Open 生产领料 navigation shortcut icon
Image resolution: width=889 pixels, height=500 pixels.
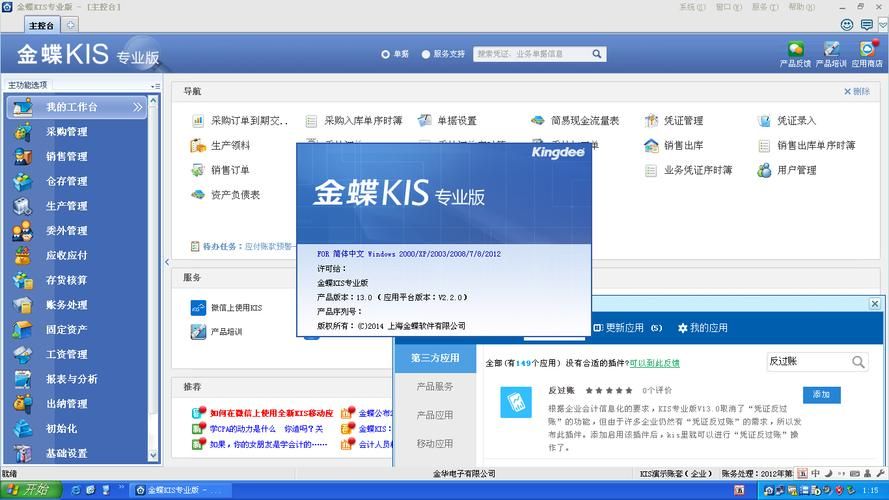[x=198, y=146]
